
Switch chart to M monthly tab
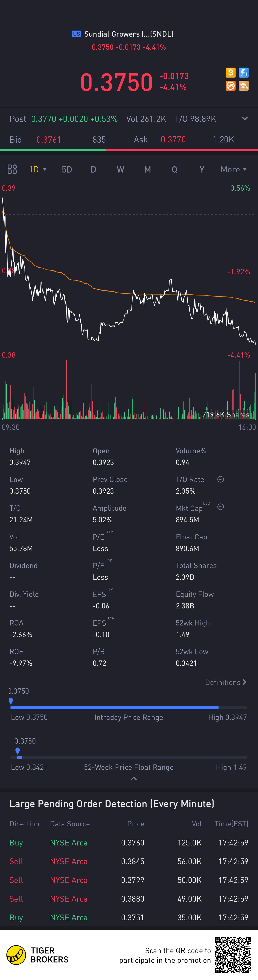[147, 169]
